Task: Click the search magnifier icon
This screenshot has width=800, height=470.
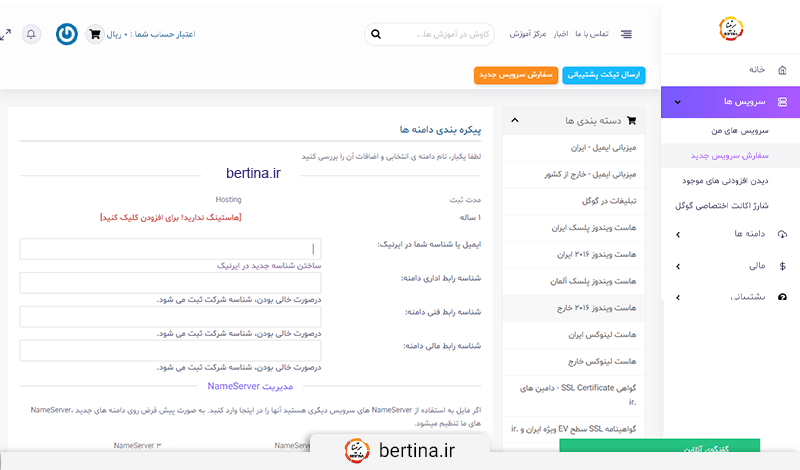Action: pos(376,34)
